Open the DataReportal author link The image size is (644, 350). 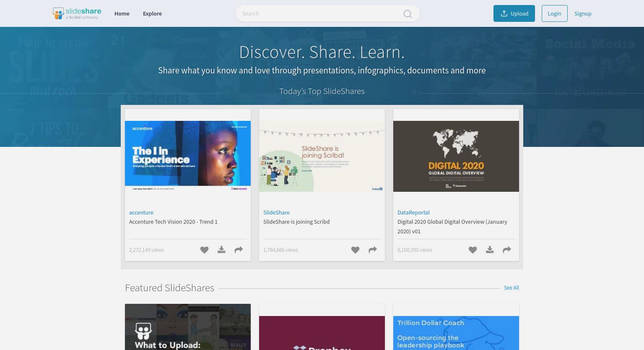pos(413,212)
